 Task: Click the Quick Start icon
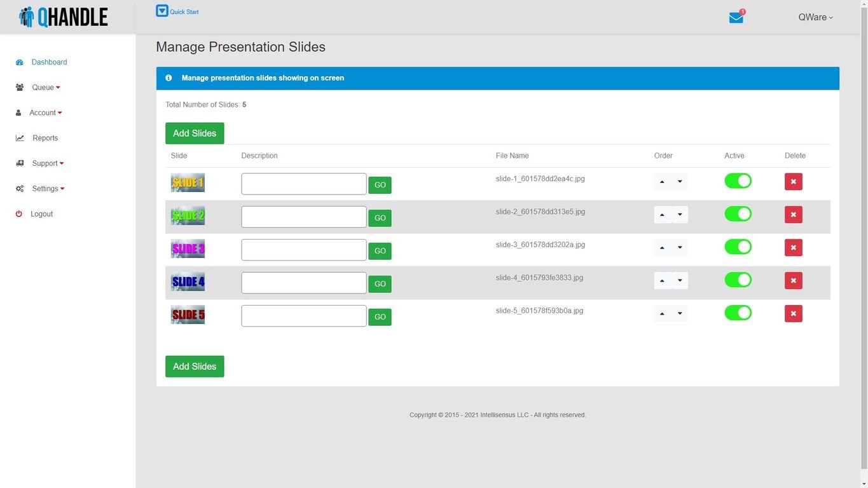tap(162, 11)
